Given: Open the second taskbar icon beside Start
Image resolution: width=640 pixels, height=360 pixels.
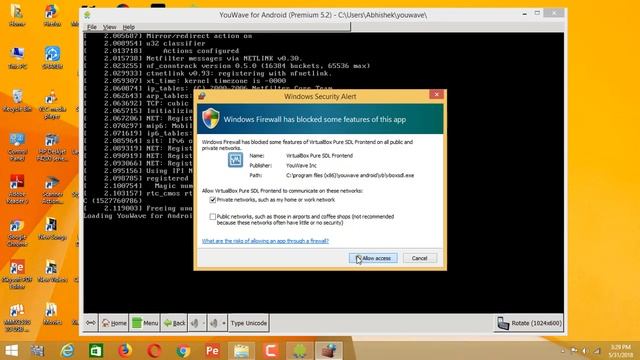Looking at the screenshot, I should [x=37, y=351].
